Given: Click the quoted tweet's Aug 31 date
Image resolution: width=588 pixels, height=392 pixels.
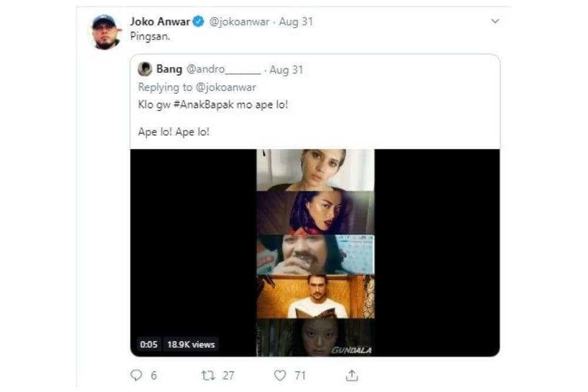Looking at the screenshot, I should pos(286,69).
